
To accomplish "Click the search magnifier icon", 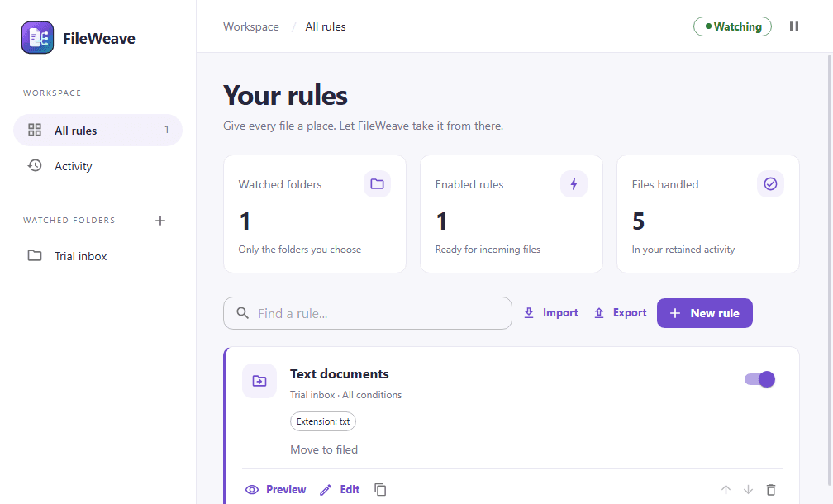I will click(x=242, y=313).
